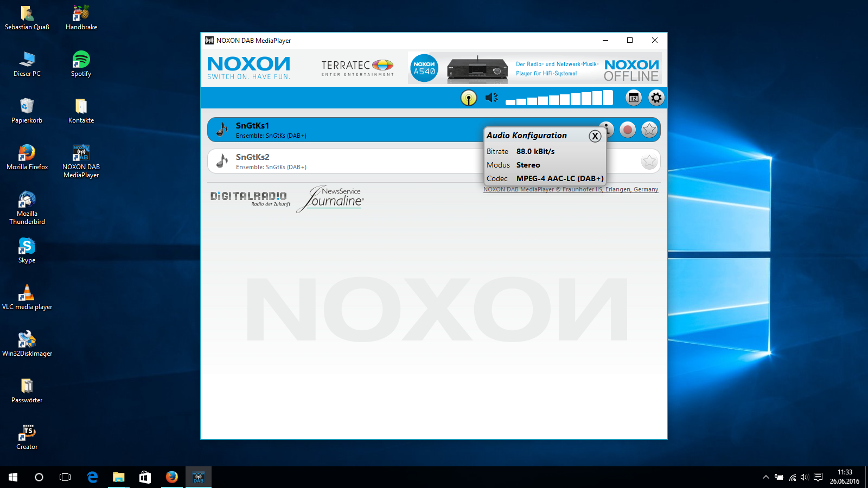Screen dimensions: 868x488
Task: Select the SnGtKs2 station row
Action: 347,162
